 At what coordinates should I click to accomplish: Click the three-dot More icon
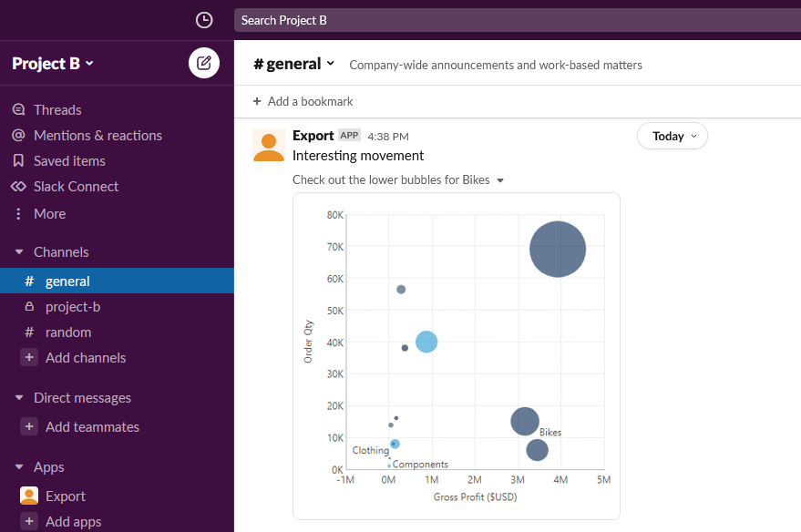coord(18,213)
